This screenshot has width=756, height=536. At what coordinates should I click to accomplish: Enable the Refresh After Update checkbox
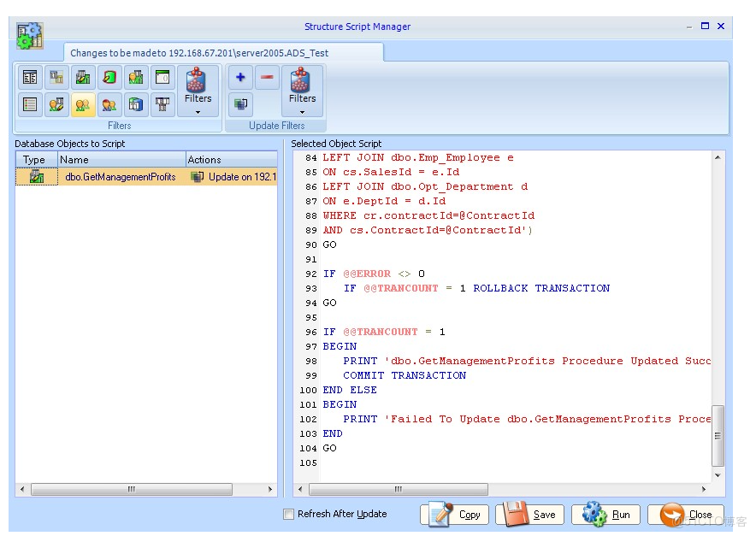[288, 514]
